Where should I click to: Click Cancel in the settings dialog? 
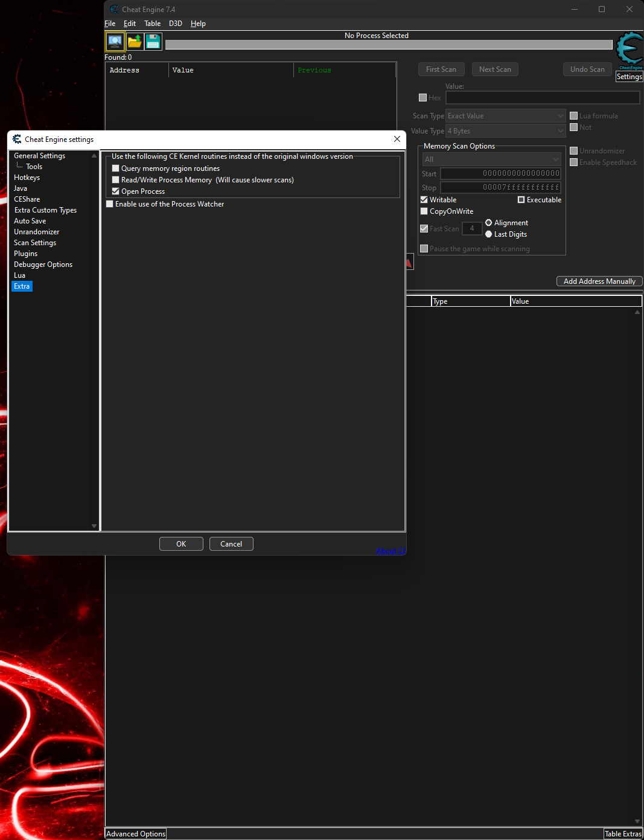click(231, 544)
